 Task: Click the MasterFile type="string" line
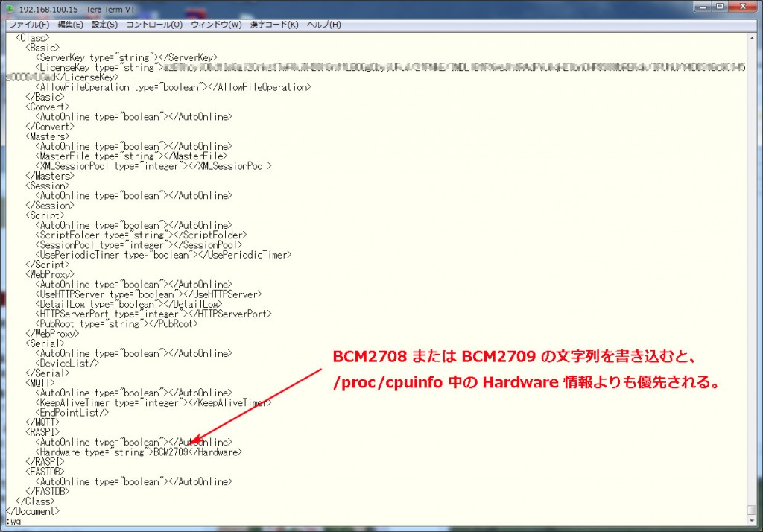[131, 156]
